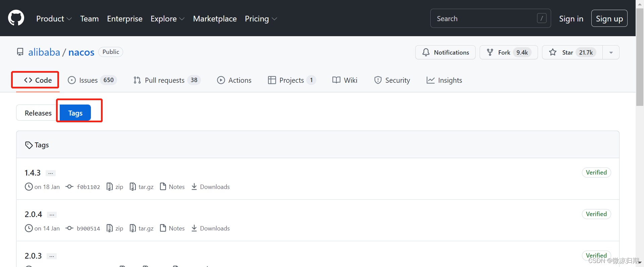Click the Verified badge for tag 2.0.3
The width and height of the screenshot is (644, 267).
(x=596, y=255)
